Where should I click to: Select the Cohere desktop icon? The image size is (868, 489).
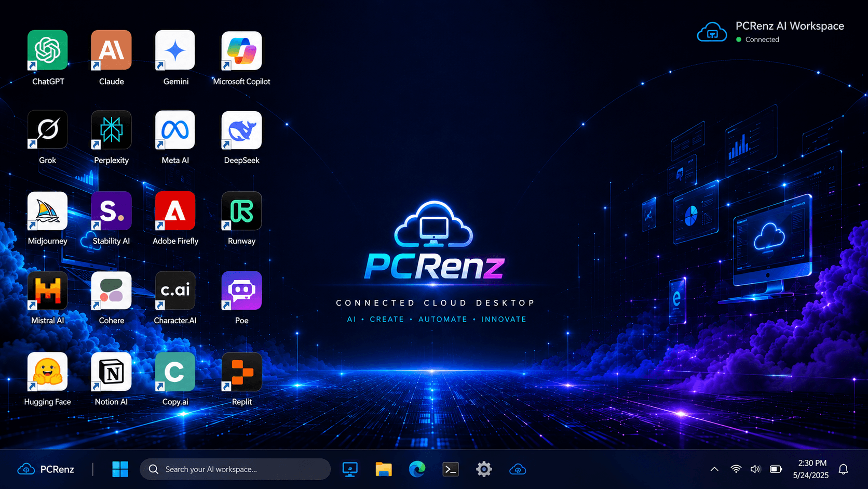tap(111, 290)
